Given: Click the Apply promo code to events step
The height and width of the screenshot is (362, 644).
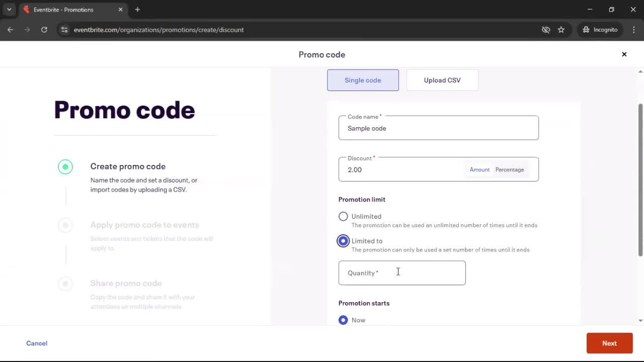Looking at the screenshot, I should click(144, 225).
